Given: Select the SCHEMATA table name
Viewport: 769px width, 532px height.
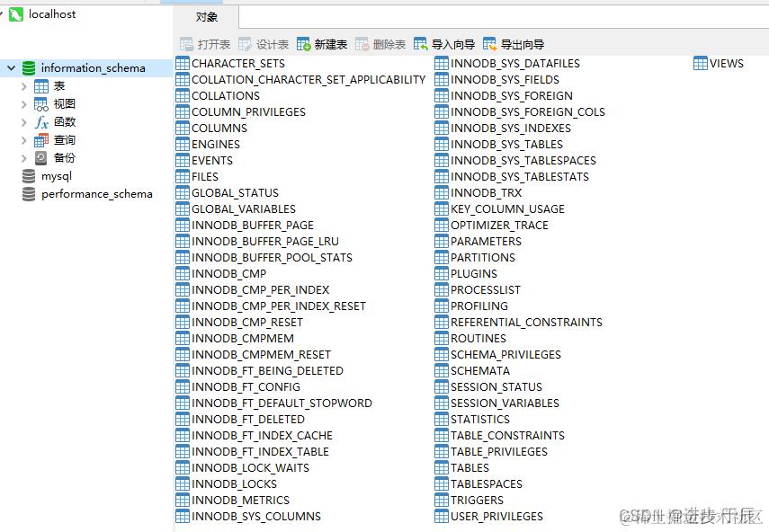Looking at the screenshot, I should coord(480,370).
